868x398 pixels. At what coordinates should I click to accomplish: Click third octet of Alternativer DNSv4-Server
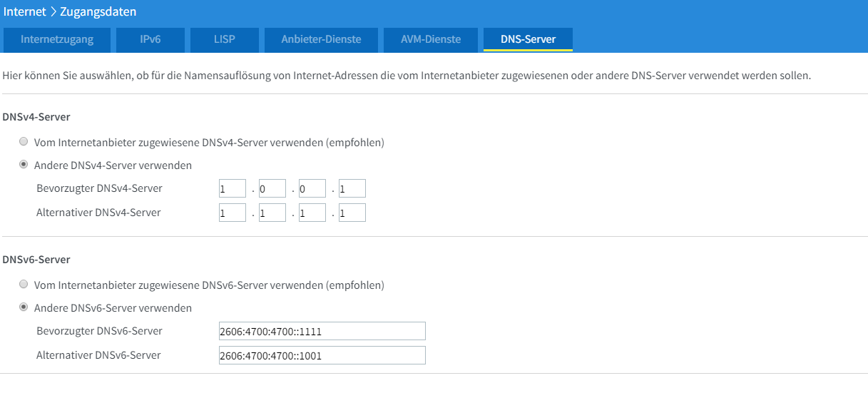(312, 213)
